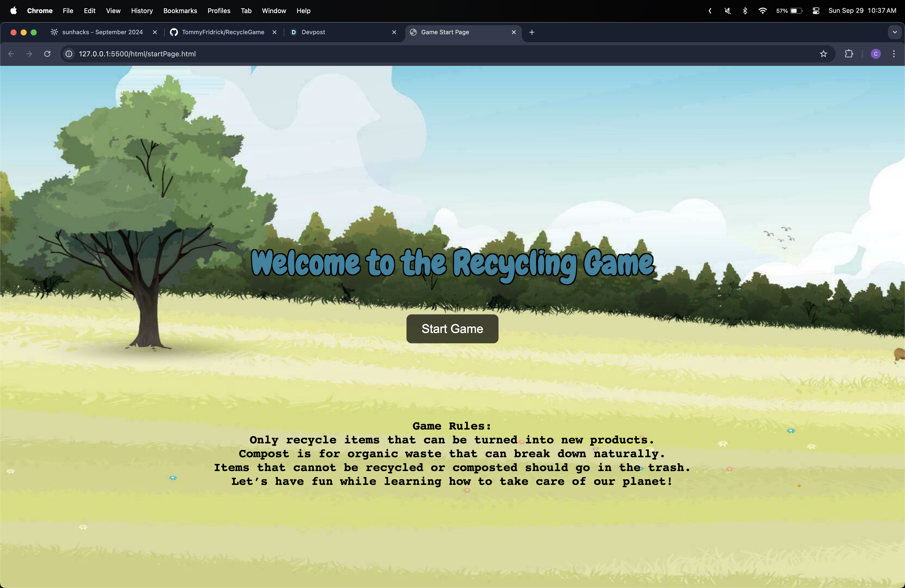This screenshot has width=905, height=588.
Task: Close the sunhacks - September 2024 tab
Action: (155, 32)
